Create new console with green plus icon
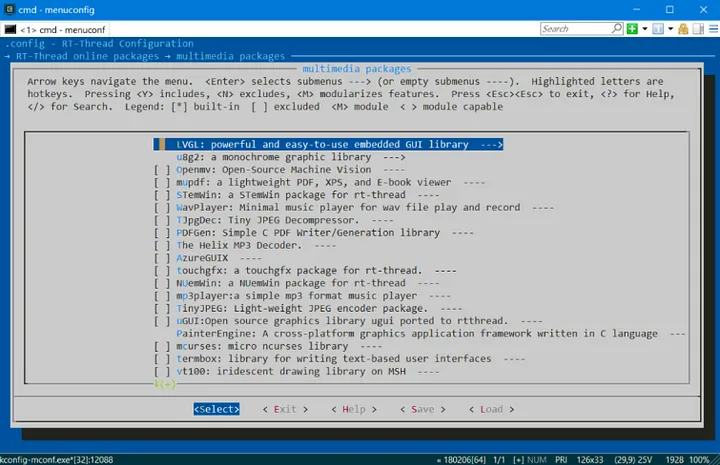720x465 pixels. (x=632, y=29)
